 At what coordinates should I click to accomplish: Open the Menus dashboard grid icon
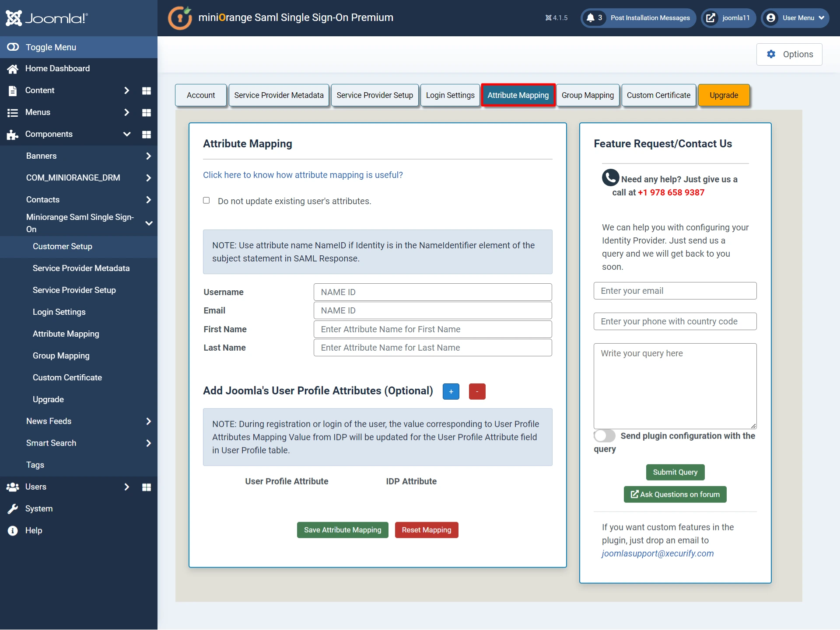(147, 112)
